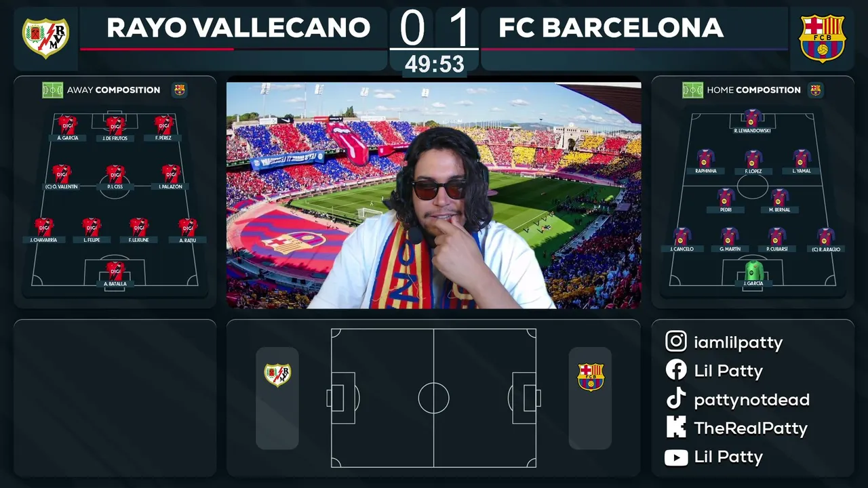Click the Rayo crest beside bottom pitch

pos(277,375)
